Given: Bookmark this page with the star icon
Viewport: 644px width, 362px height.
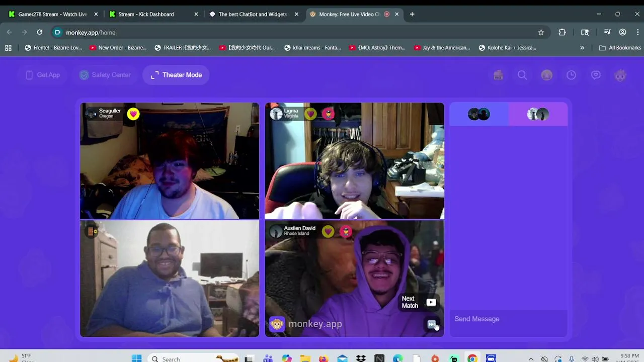Looking at the screenshot, I should point(541,32).
